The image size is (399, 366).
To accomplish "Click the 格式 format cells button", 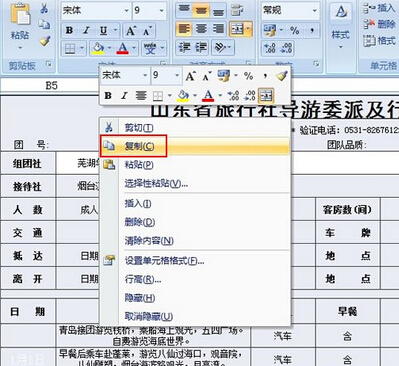I will point(379,40).
